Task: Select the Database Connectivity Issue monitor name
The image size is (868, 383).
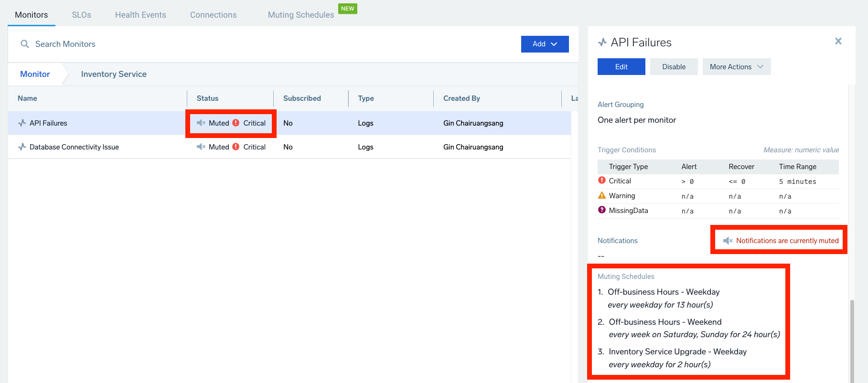Action: (x=74, y=147)
